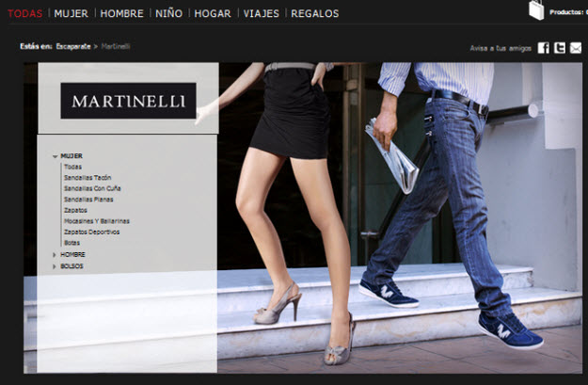This screenshot has height=385, width=588.
Task: Select Mocasines Y Bailarinas
Action: (x=97, y=221)
